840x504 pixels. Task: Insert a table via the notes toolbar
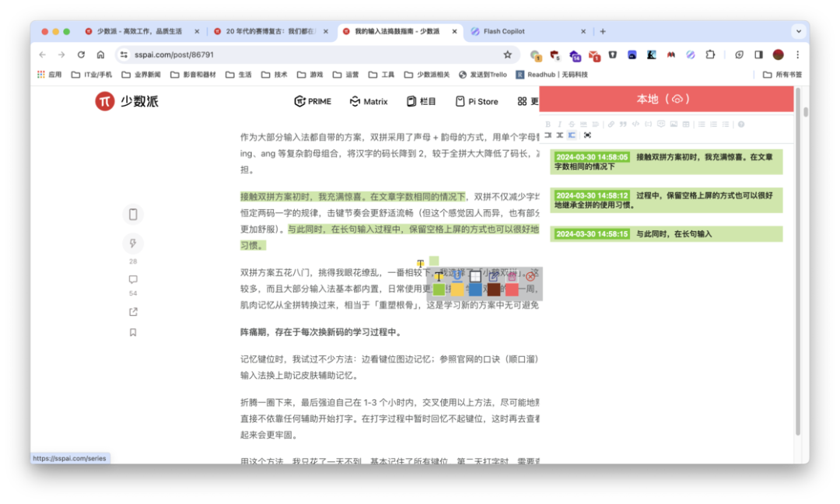[x=686, y=124]
